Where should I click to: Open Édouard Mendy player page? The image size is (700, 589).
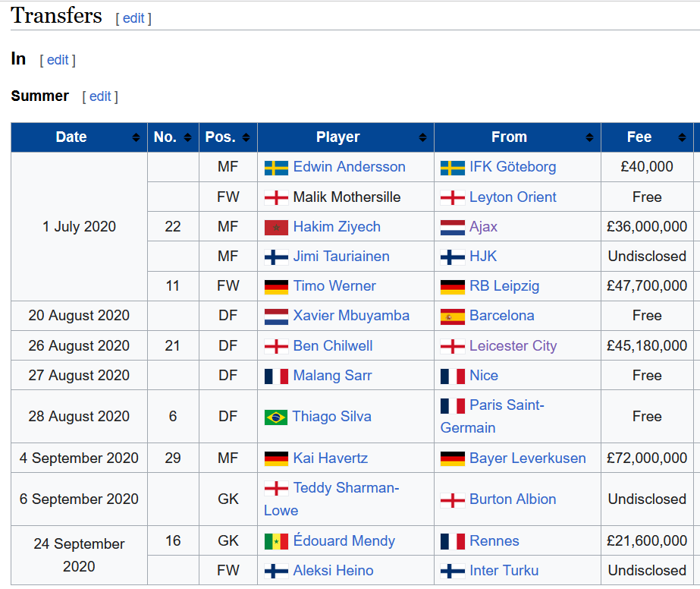[x=344, y=540]
